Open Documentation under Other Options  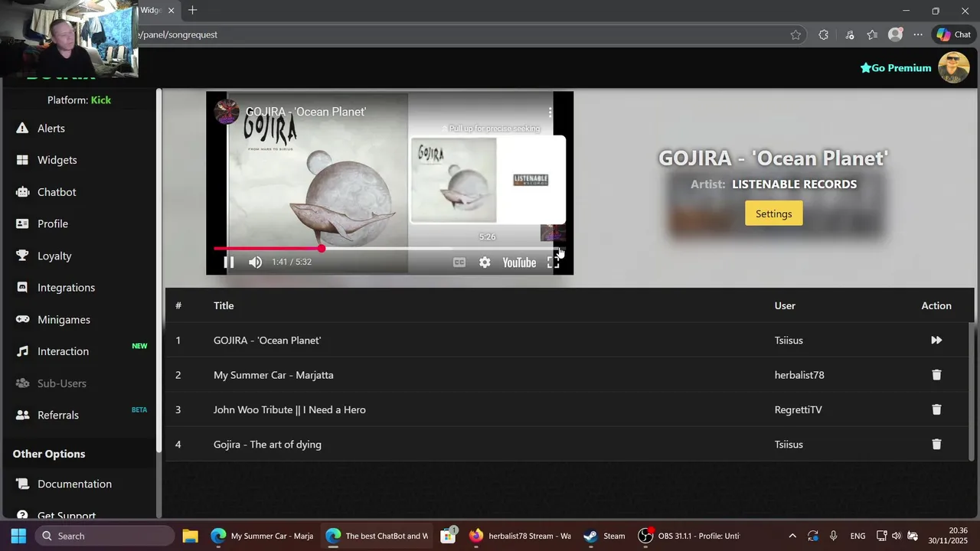pyautogui.click(x=74, y=484)
